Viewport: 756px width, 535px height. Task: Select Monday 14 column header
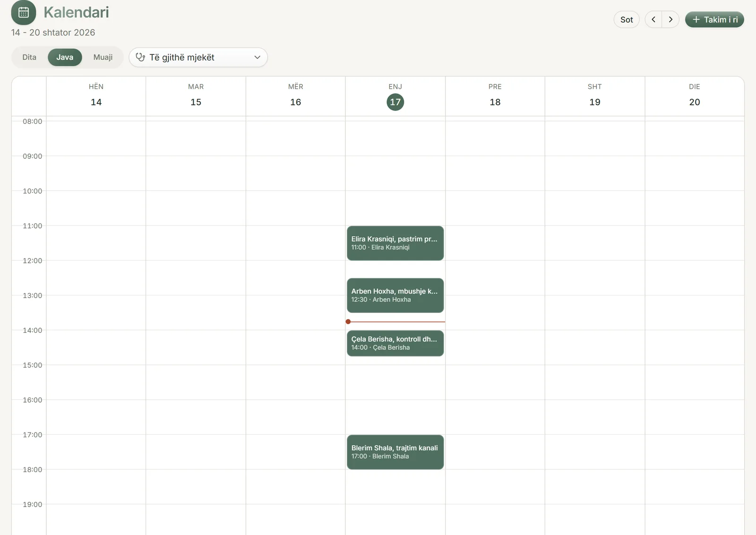coord(96,96)
